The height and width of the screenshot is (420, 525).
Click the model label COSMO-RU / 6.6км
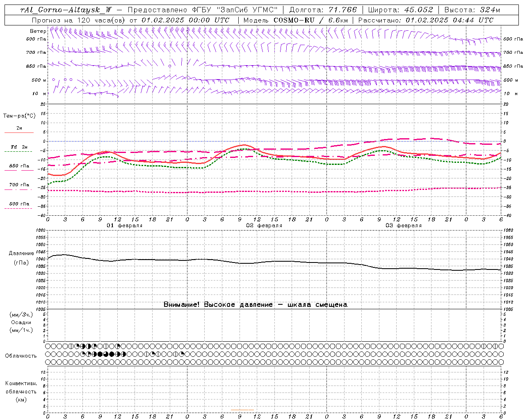(310, 20)
